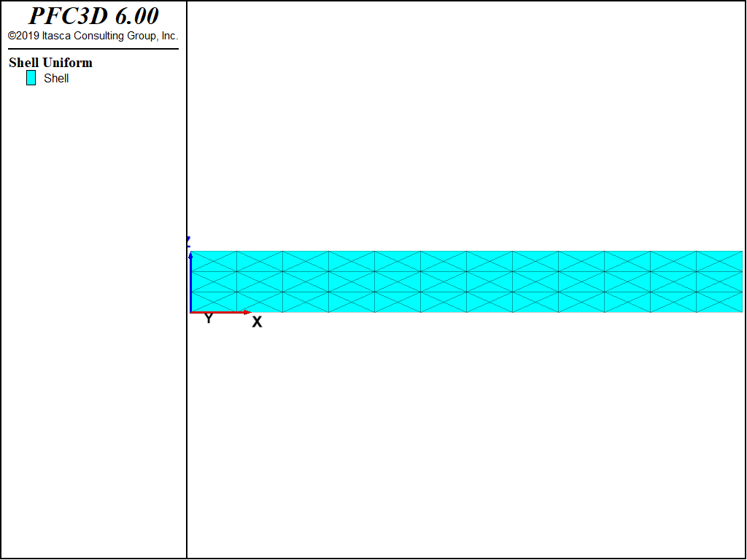Image resolution: width=747 pixels, height=560 pixels.
Task: Click the X axis label
Action: tap(257, 322)
